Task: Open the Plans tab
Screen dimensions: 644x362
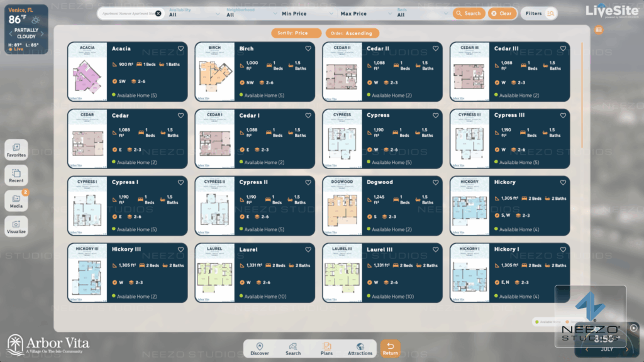Action: click(x=326, y=349)
